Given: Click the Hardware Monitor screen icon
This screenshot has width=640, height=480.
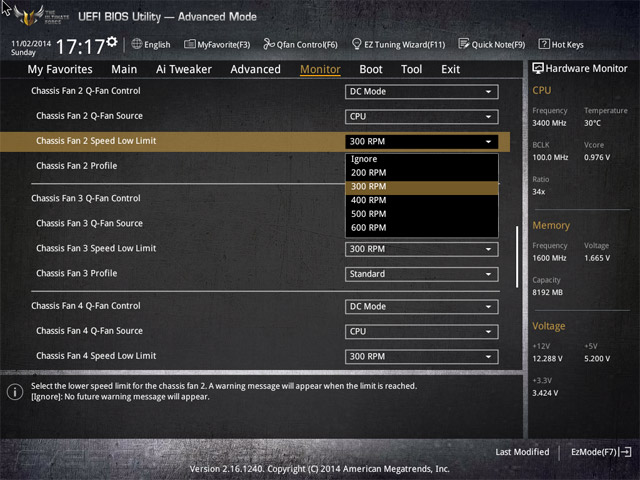Looking at the screenshot, I should (538, 68).
